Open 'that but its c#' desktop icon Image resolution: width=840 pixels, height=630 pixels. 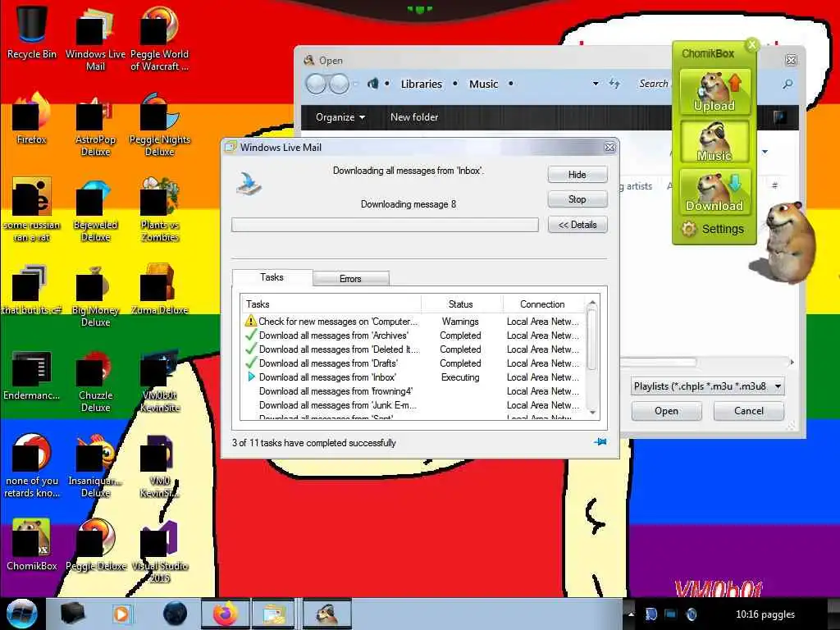(x=32, y=289)
